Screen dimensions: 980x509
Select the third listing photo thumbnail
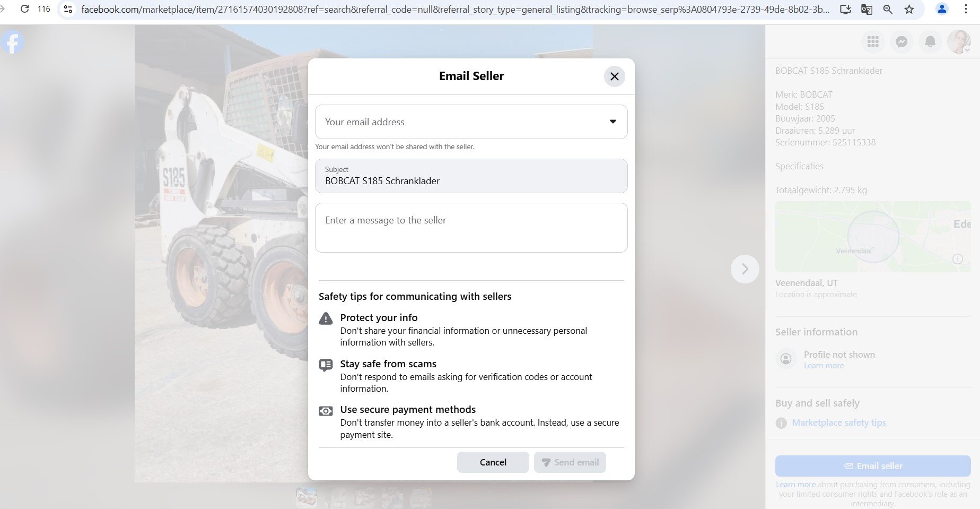pos(364,498)
